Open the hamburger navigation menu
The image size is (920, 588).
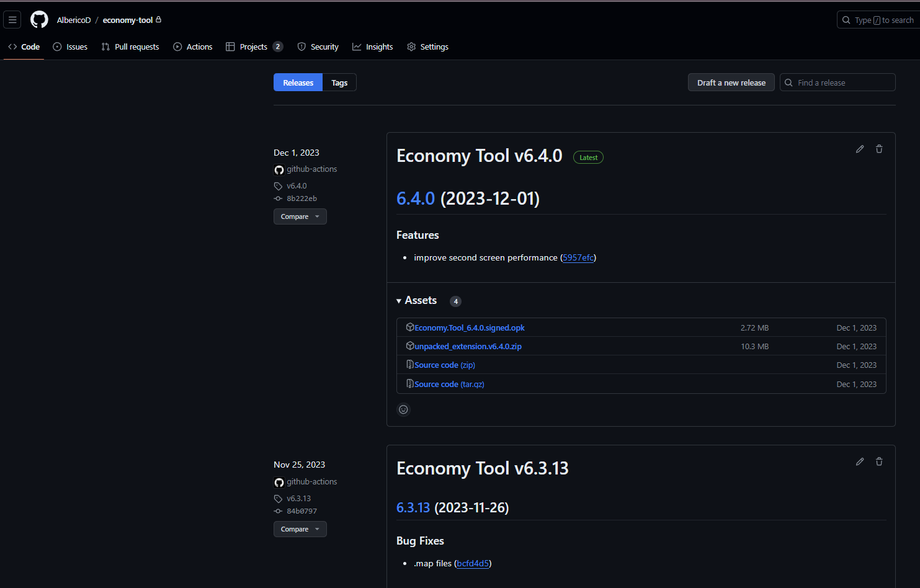(x=12, y=20)
